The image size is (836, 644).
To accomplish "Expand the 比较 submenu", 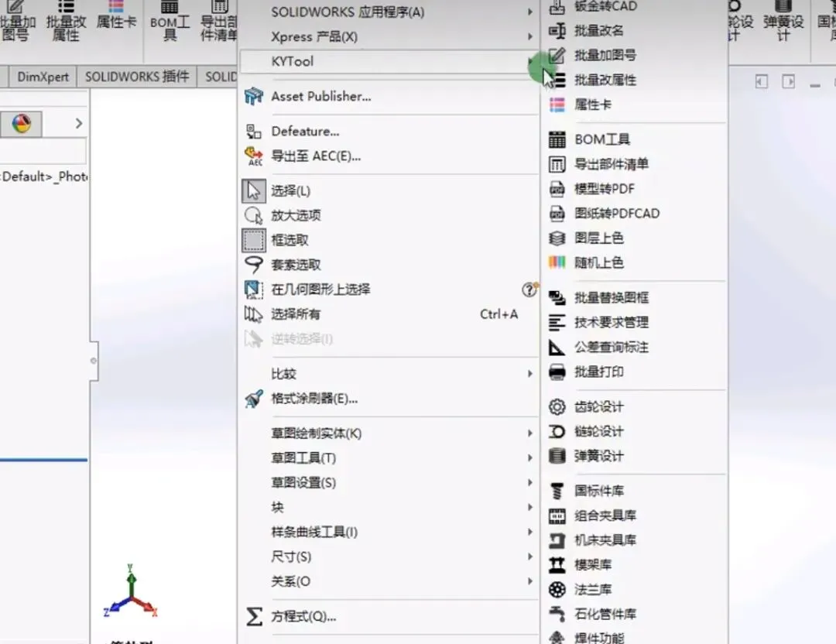I will point(389,374).
